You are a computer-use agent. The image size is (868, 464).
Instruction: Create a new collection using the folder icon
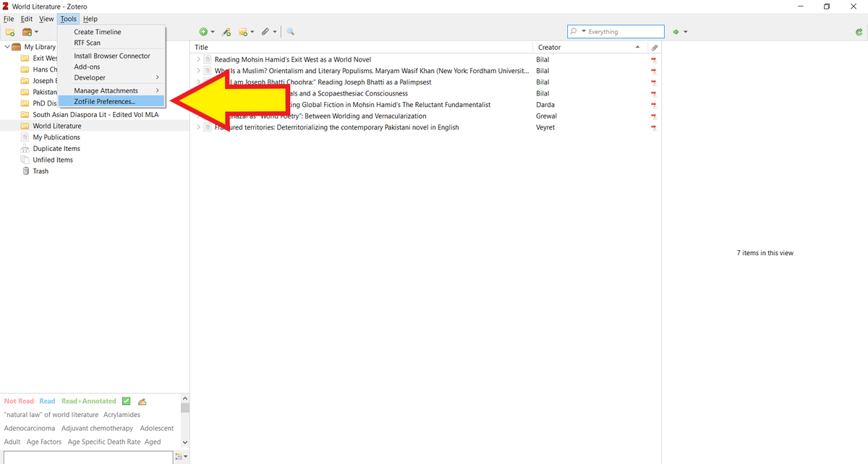coord(9,32)
